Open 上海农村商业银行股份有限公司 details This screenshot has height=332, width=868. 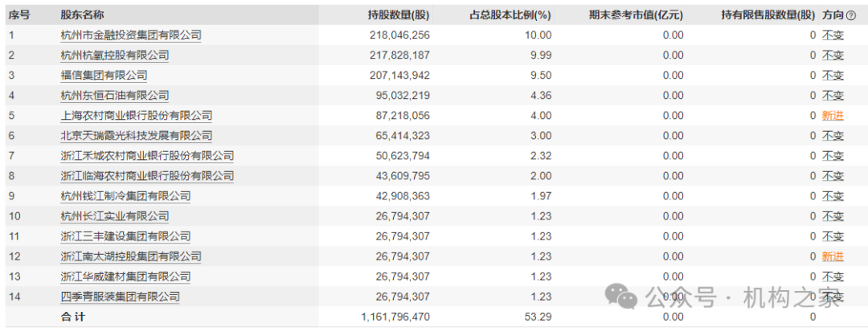137,116
